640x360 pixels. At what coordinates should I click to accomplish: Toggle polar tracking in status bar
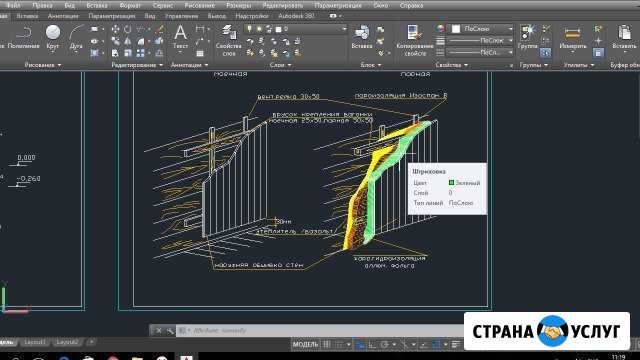(x=384, y=345)
